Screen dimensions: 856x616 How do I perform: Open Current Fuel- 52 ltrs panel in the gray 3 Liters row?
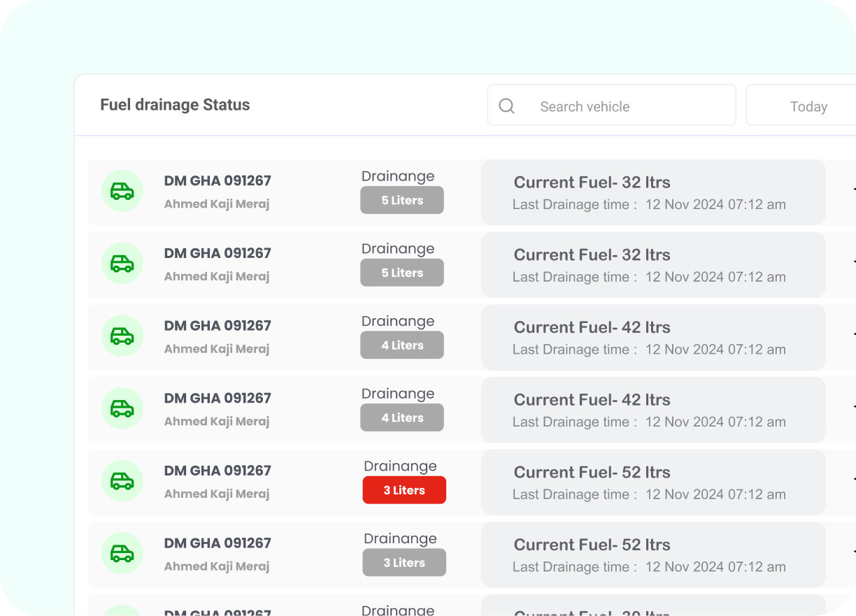653,554
